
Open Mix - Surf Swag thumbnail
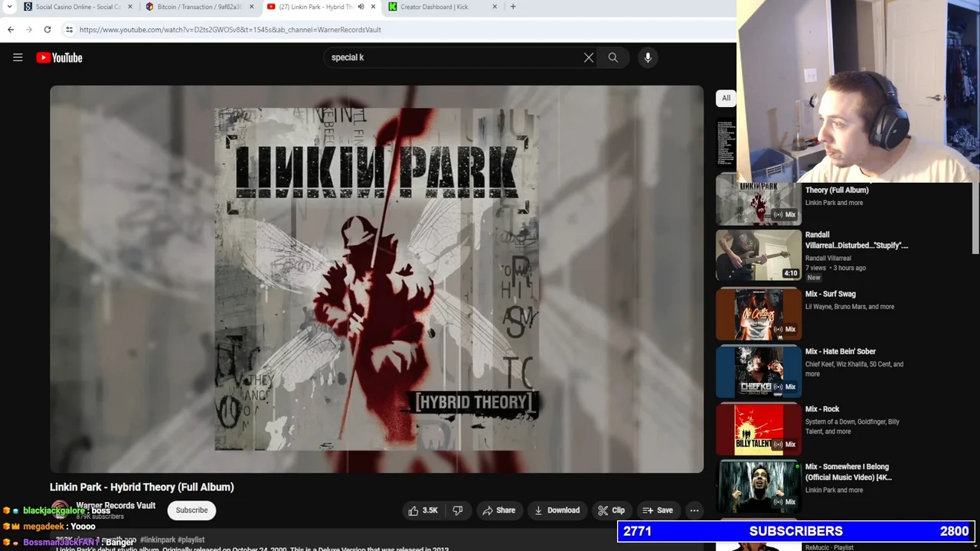click(x=758, y=314)
